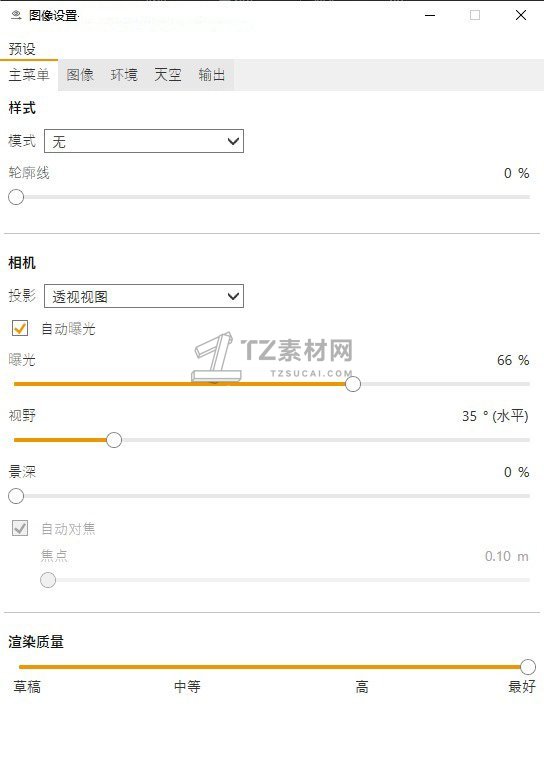Open the 输出 tab
The image size is (544, 772).
point(212,75)
